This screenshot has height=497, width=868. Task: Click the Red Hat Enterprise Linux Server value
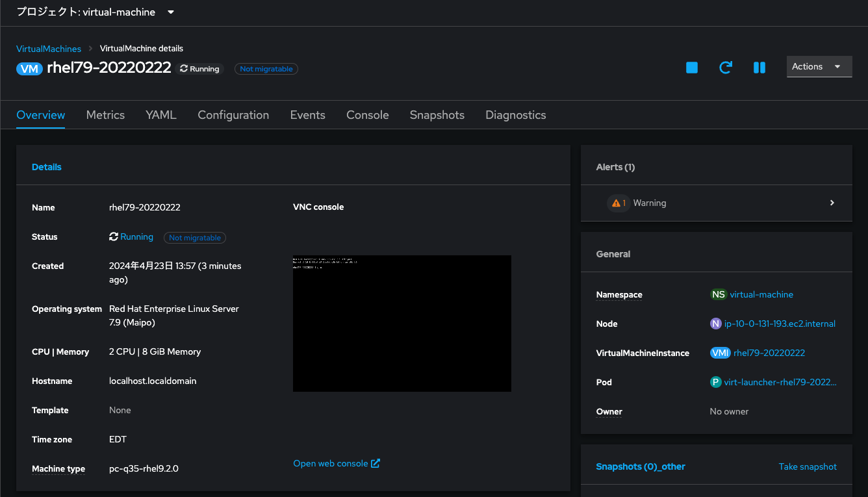[x=174, y=316]
